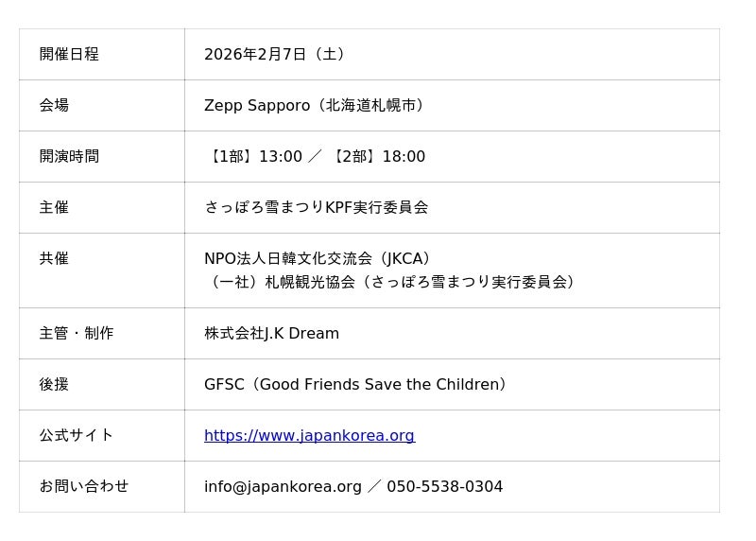The image size is (756, 541).
Task: Open the https://www.japankorea.org link
Action: click(309, 436)
